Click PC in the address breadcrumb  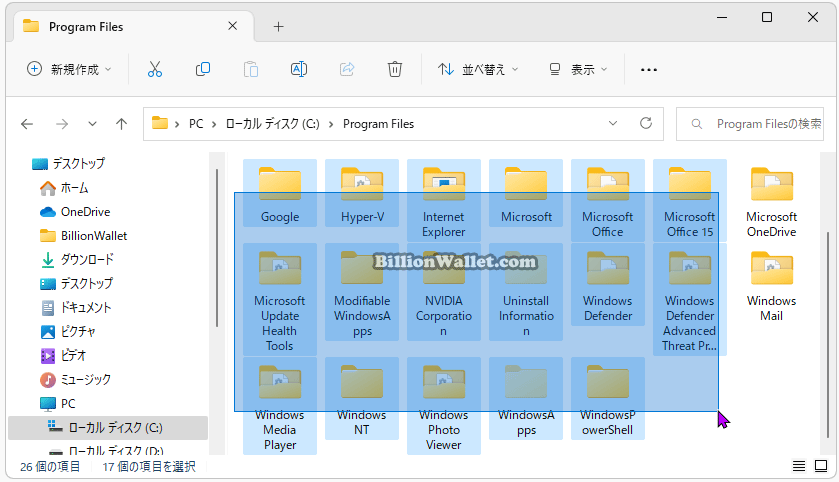tap(196, 124)
